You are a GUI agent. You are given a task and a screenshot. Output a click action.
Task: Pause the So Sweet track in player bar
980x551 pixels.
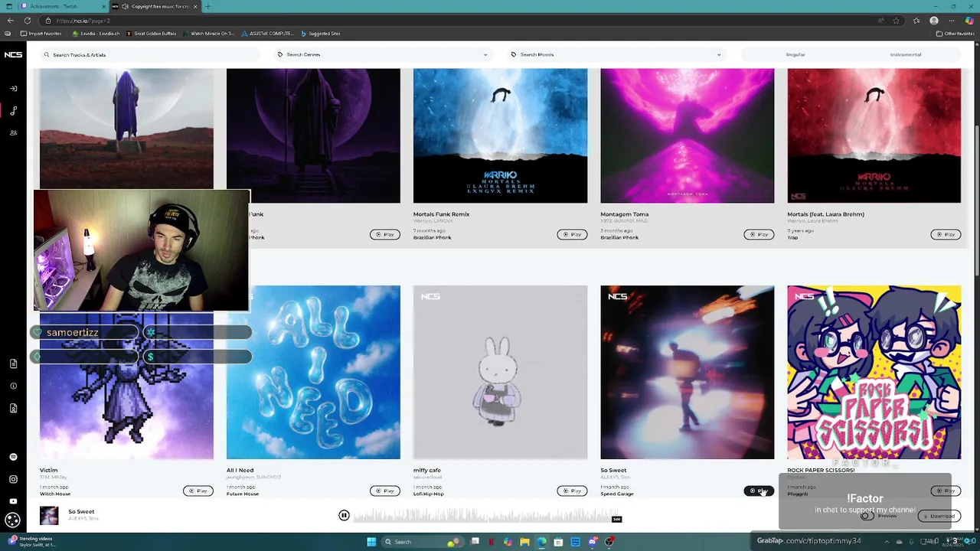344,516
